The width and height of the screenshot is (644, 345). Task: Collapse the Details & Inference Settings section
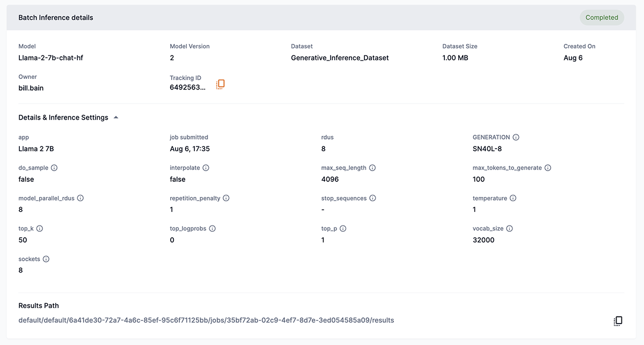pyautogui.click(x=115, y=117)
